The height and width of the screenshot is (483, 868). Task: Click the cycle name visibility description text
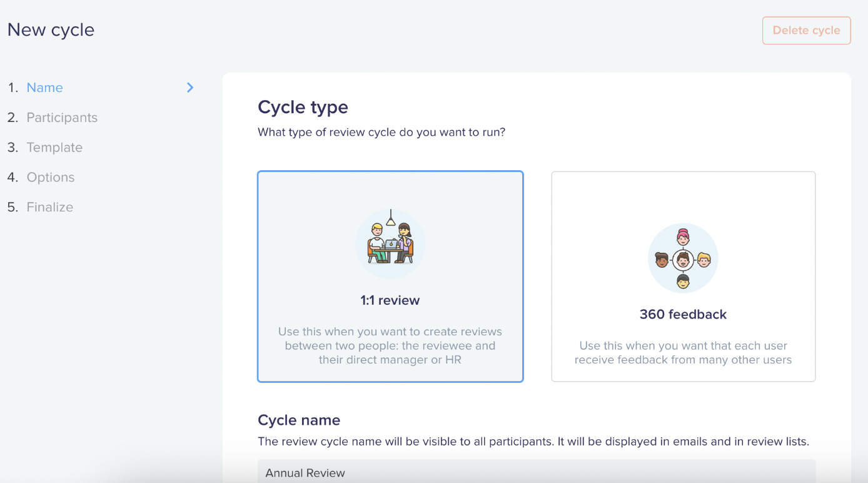pyautogui.click(x=533, y=442)
